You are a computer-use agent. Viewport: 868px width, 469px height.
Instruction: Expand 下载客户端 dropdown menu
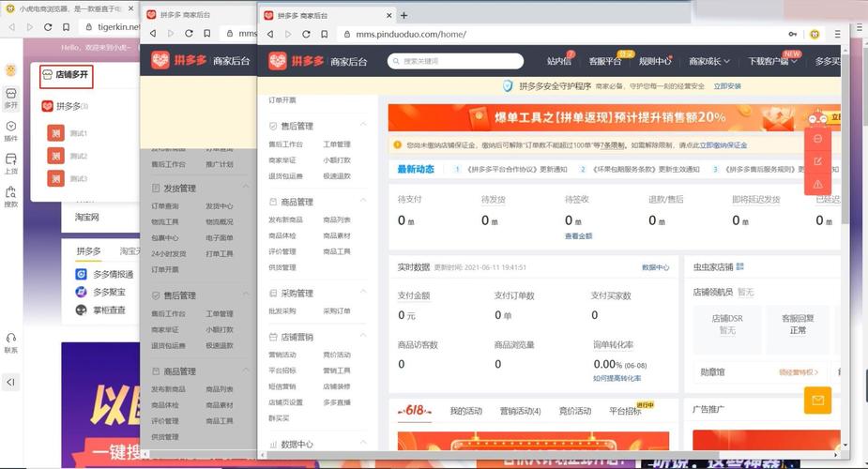[772, 61]
